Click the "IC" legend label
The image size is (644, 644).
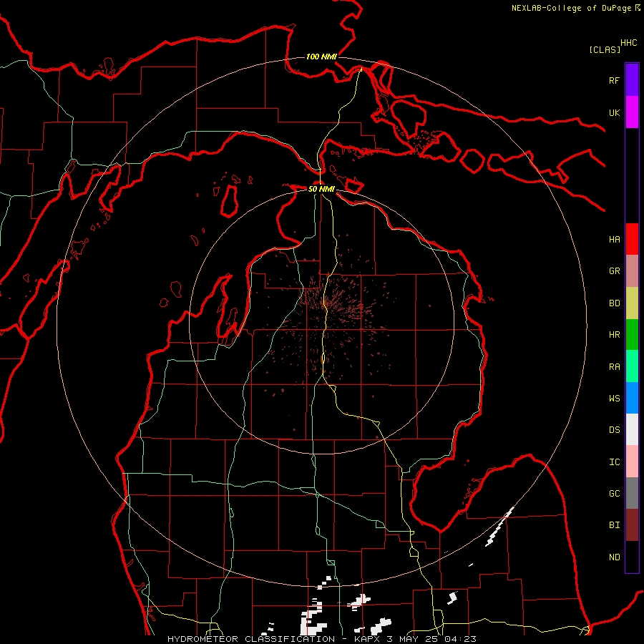pyautogui.click(x=614, y=462)
